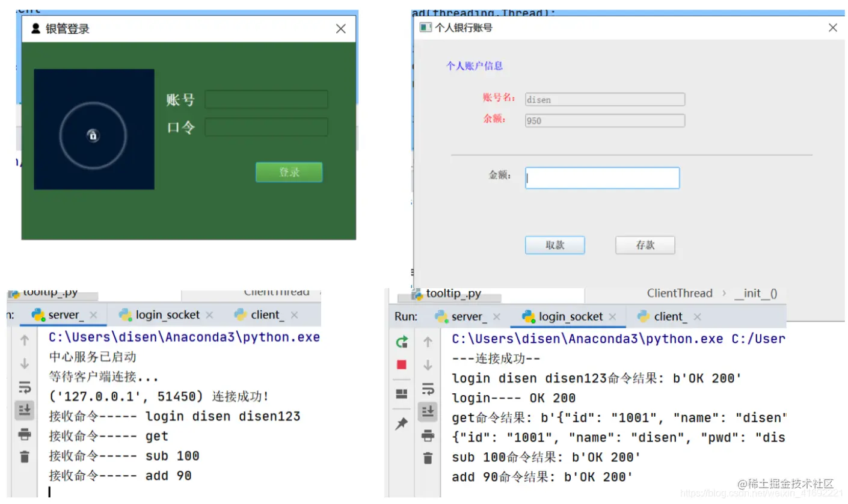This screenshot has height=504, width=848.
Task: Click the line '接收命令----- sub 100'
Action: pos(124,456)
